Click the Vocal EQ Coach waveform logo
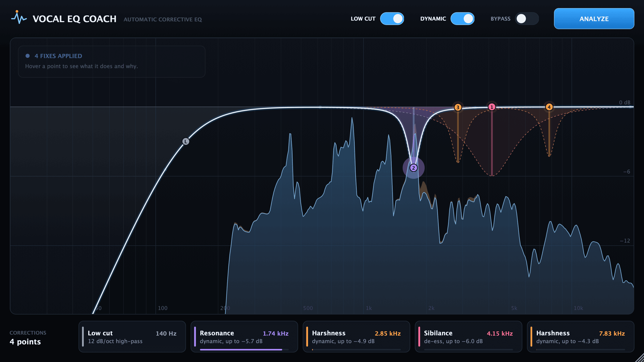644x362 pixels. [x=19, y=17]
